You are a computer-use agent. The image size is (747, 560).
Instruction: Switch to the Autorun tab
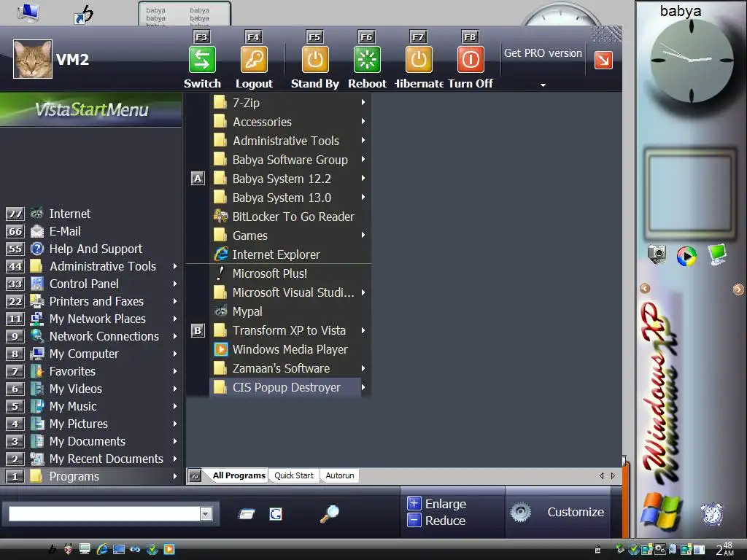340,475
